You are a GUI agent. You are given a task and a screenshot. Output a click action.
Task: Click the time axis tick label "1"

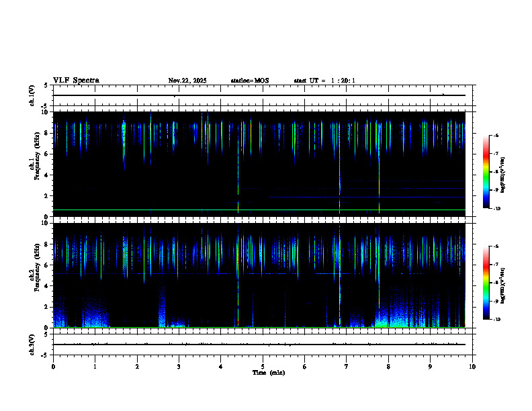click(x=95, y=367)
